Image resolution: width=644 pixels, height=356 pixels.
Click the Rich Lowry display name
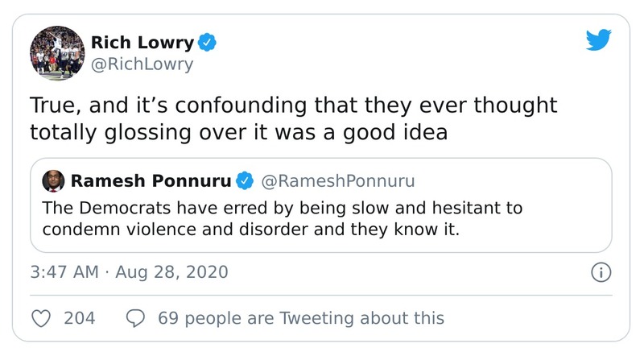coord(142,40)
